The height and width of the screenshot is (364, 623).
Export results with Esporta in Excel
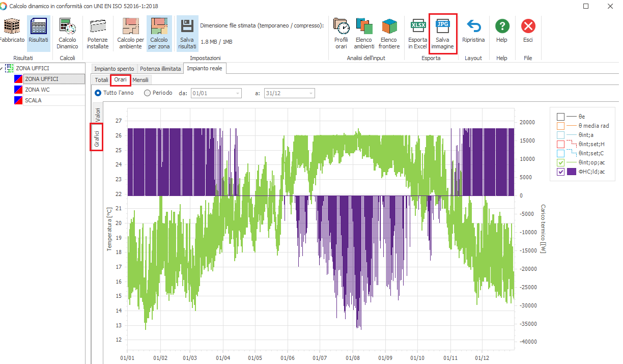tap(418, 26)
